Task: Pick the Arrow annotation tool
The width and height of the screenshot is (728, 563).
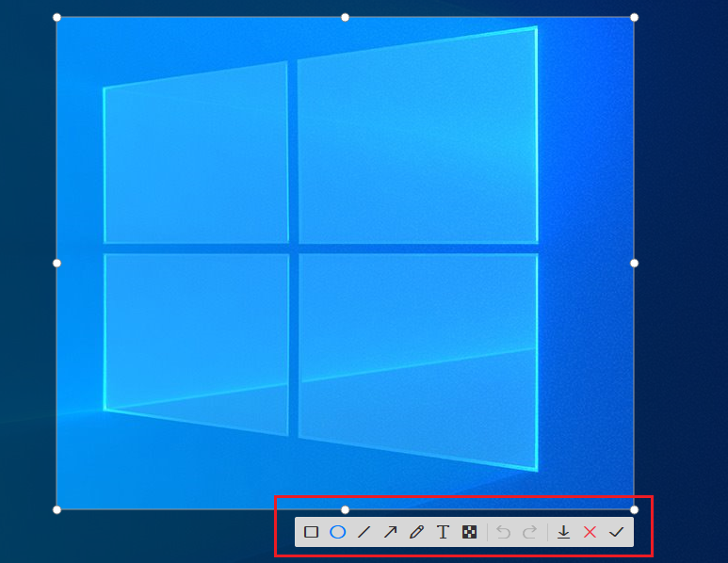Action: [x=390, y=532]
